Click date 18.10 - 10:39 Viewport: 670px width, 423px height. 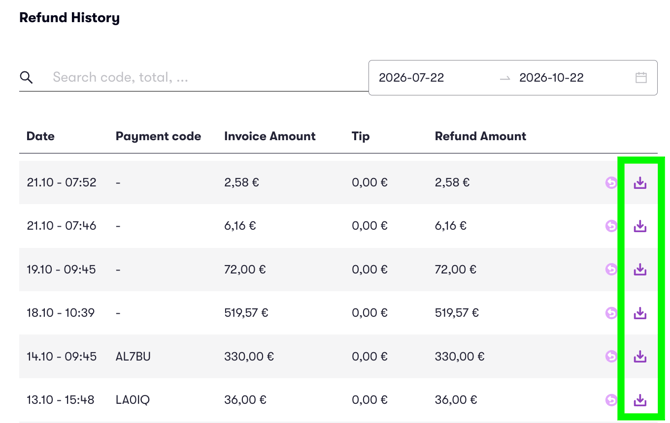click(x=60, y=313)
